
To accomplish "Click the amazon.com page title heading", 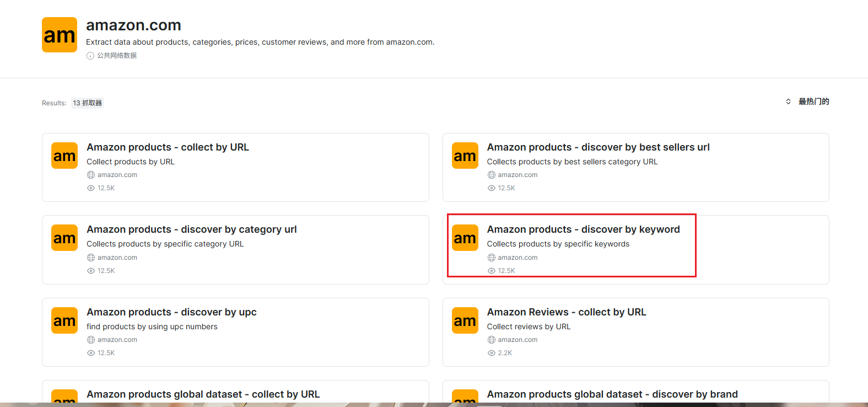I will pos(133,25).
